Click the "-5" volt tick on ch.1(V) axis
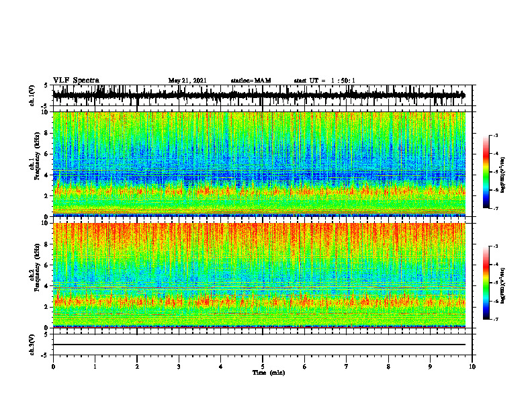 click(45, 106)
